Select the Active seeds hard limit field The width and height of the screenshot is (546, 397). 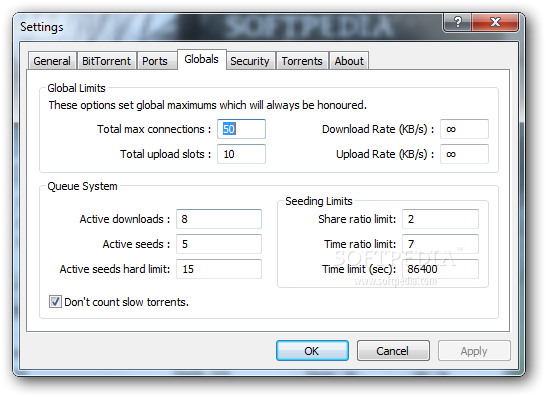(x=219, y=269)
